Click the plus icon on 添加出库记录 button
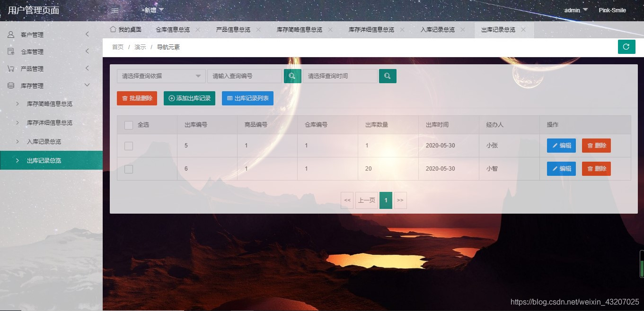 coord(171,98)
